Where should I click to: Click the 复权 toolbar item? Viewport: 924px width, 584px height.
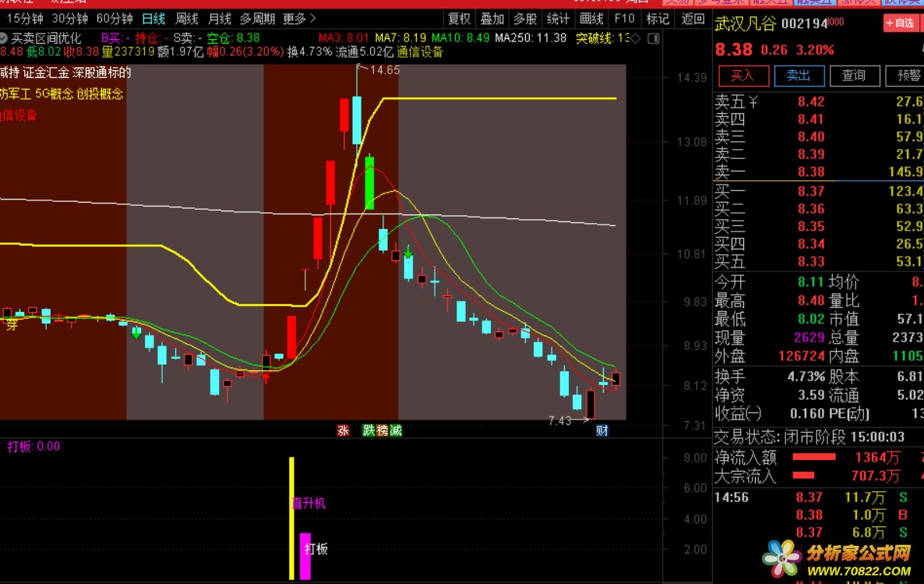(x=459, y=19)
